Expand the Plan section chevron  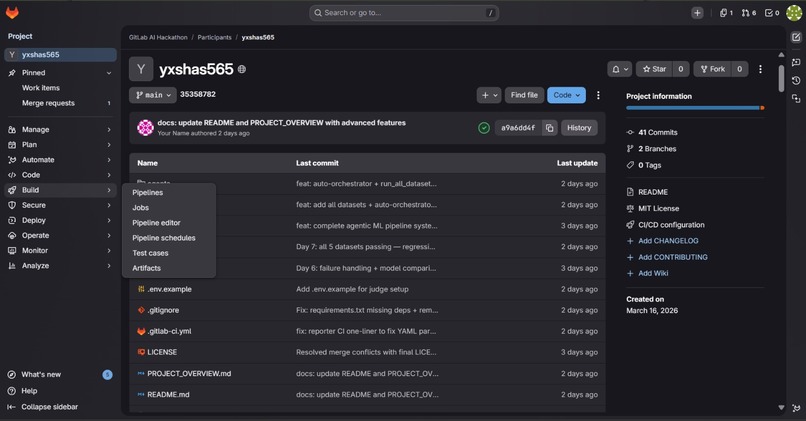pos(109,145)
